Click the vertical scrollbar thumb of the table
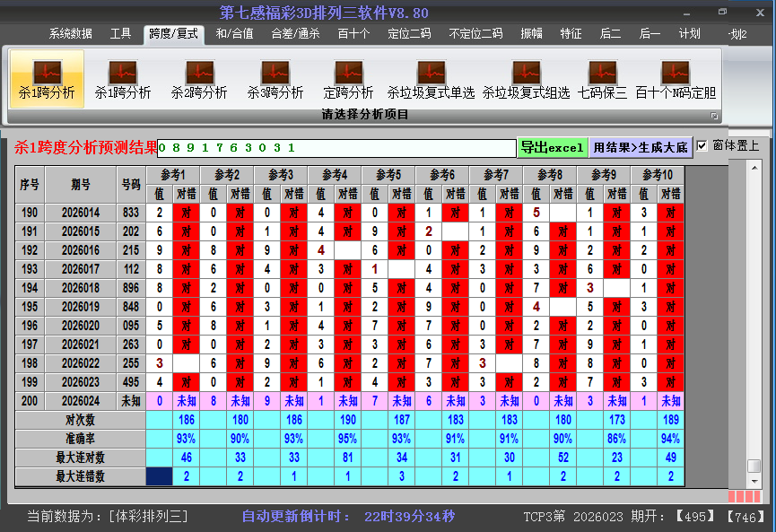 click(754, 466)
